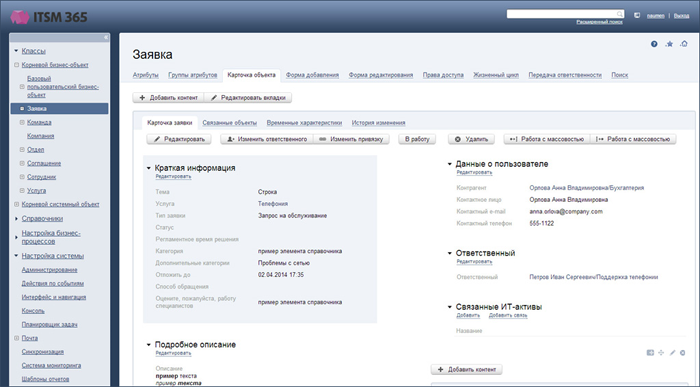Click Изменить привязку button
This screenshot has height=387, width=700.
[352, 139]
